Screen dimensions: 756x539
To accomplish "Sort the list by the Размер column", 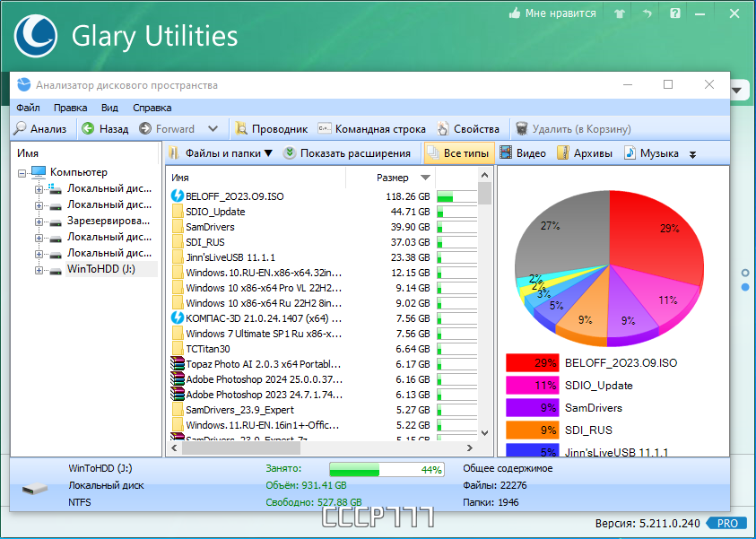I will (x=391, y=178).
